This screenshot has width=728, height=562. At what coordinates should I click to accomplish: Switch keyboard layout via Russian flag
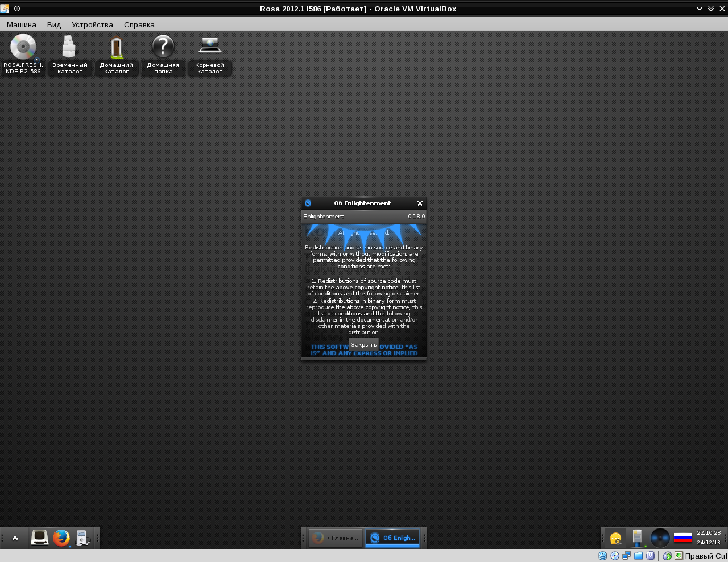[682, 538]
